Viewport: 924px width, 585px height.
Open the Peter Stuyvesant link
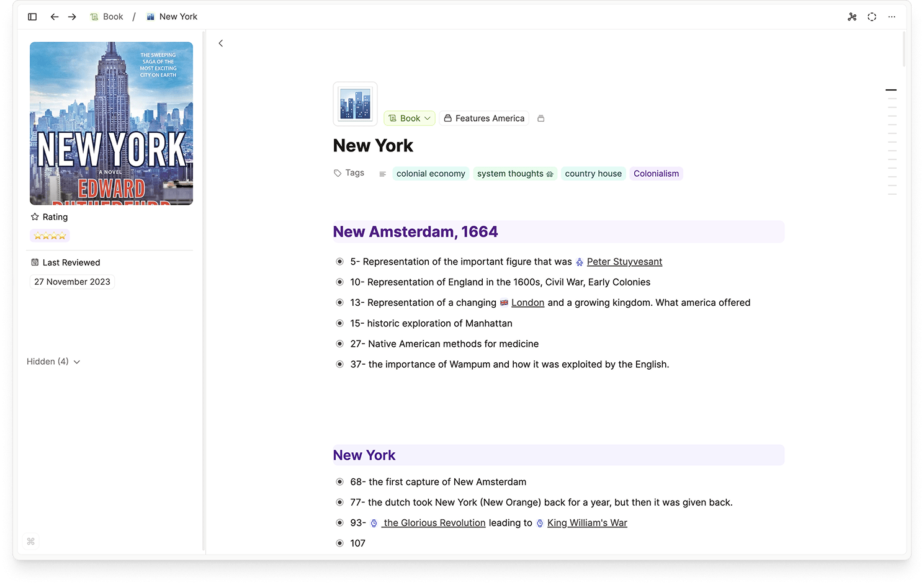(x=624, y=262)
